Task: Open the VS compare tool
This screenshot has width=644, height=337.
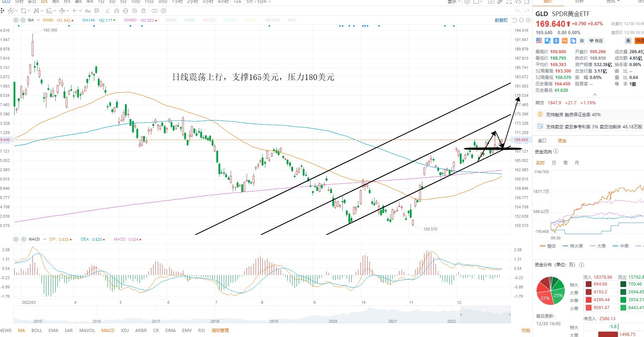Action: (518, 1)
